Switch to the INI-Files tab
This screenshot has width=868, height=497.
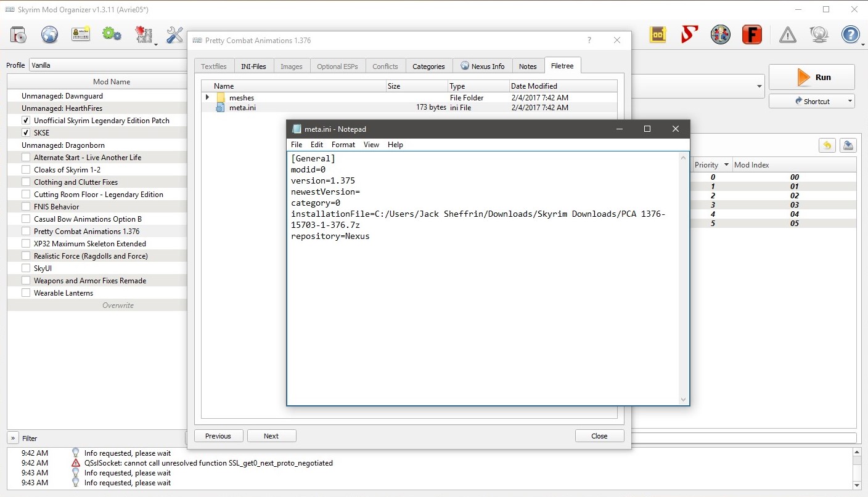tap(253, 66)
